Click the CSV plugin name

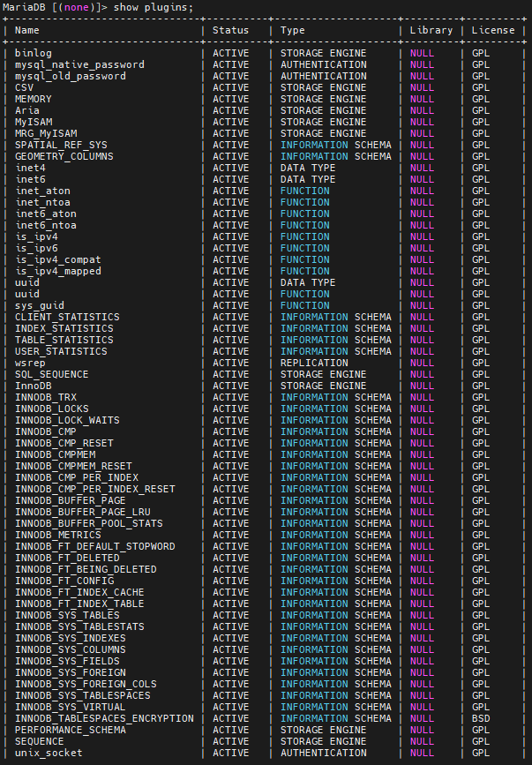24,87
